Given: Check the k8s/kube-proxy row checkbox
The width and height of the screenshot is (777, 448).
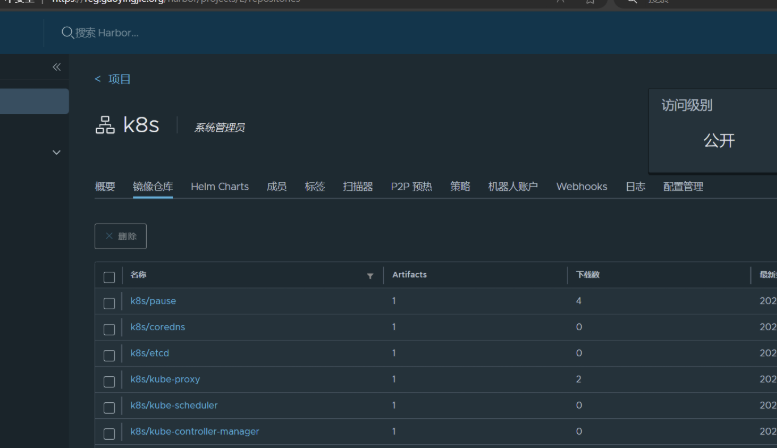Looking at the screenshot, I should tap(109, 382).
